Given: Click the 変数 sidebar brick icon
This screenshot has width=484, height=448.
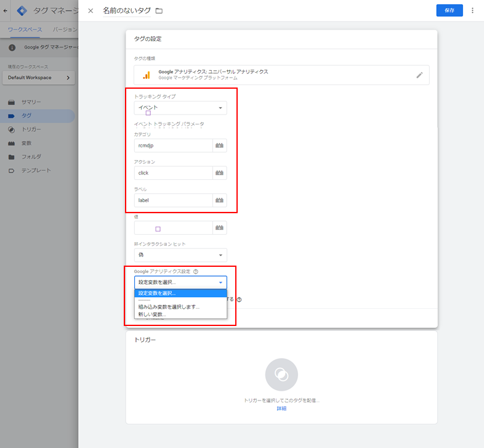Looking at the screenshot, I should (x=12, y=144).
